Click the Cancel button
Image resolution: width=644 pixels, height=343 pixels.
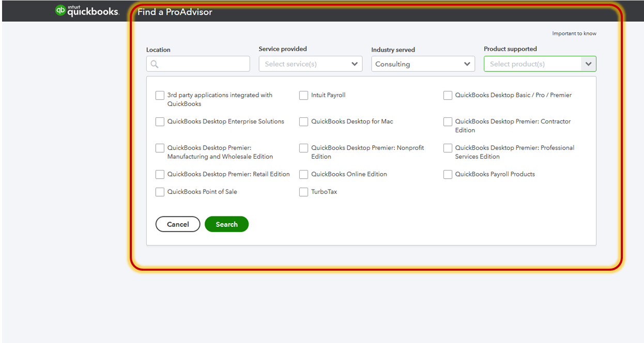click(x=178, y=224)
